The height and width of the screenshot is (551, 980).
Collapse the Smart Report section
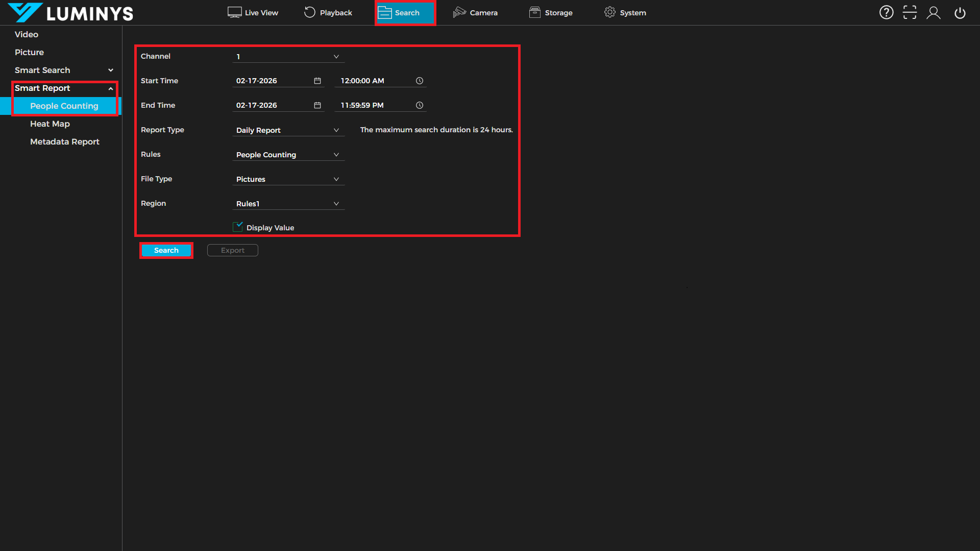110,88
